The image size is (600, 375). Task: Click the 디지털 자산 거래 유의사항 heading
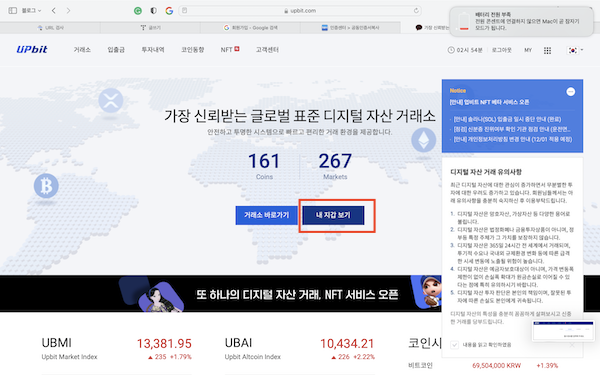(486, 172)
